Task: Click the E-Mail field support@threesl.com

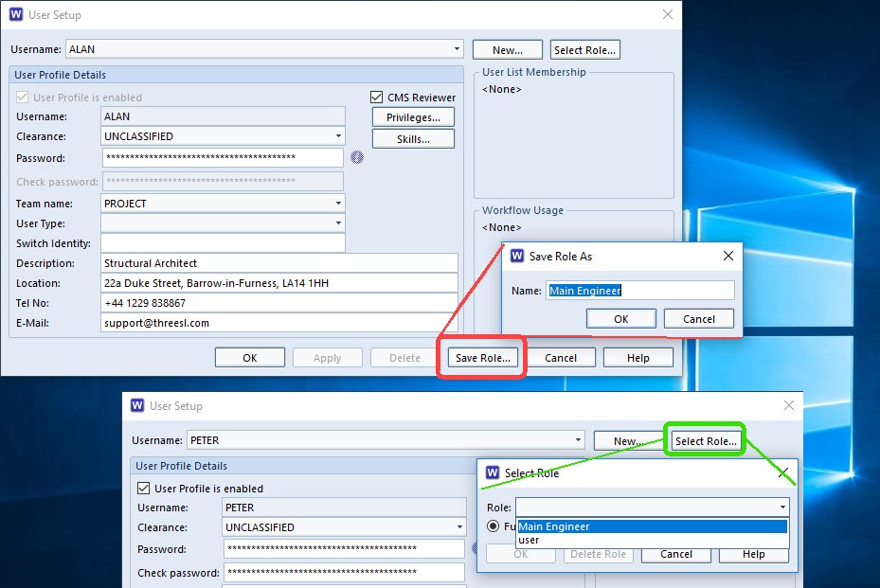Action: point(279,323)
